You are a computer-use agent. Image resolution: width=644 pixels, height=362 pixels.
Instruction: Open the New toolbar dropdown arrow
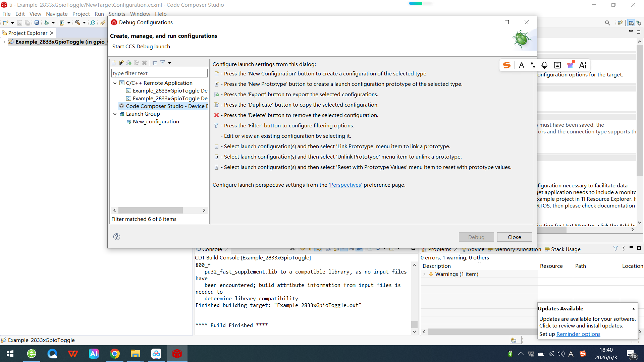12,23
